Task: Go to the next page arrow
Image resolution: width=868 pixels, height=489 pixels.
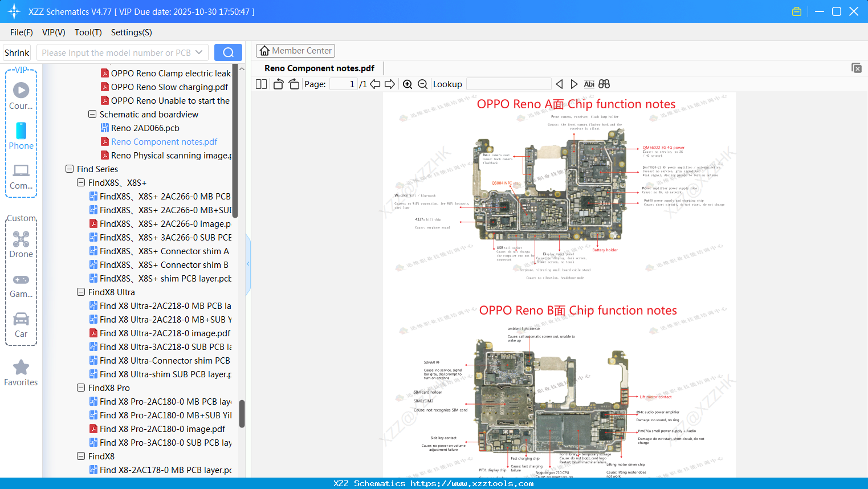Action: (x=390, y=84)
